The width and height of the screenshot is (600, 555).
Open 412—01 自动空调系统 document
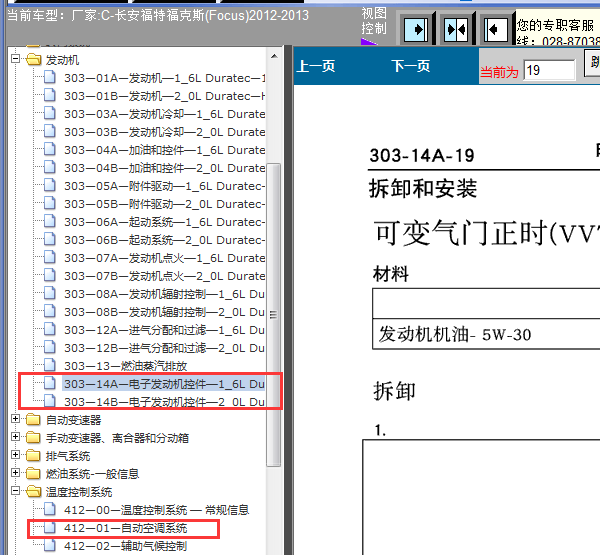(126, 528)
